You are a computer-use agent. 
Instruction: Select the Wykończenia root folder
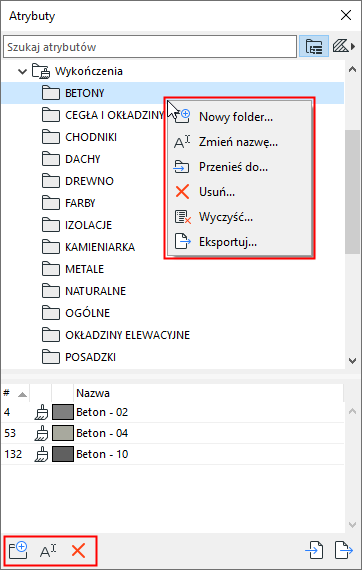(x=89, y=71)
